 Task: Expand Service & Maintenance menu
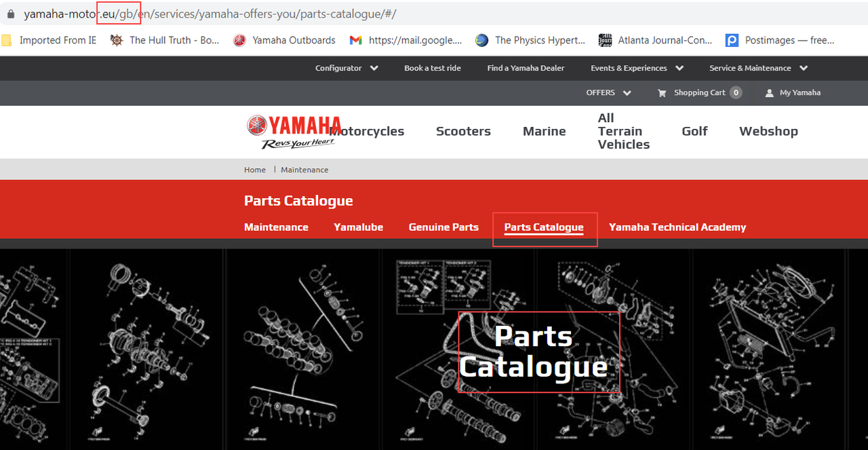[758, 68]
